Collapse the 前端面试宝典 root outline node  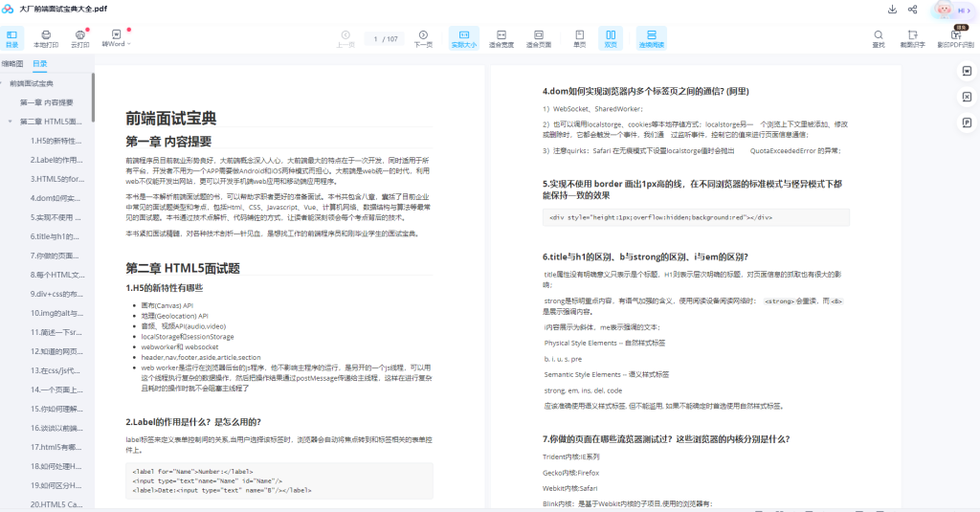click(x=1, y=83)
